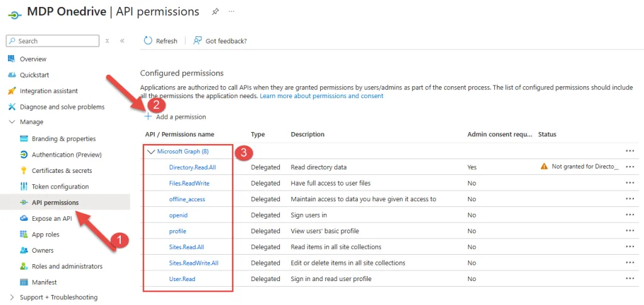Open the Files.ReadWrite permission link
The image size is (644, 305).
(x=189, y=183)
